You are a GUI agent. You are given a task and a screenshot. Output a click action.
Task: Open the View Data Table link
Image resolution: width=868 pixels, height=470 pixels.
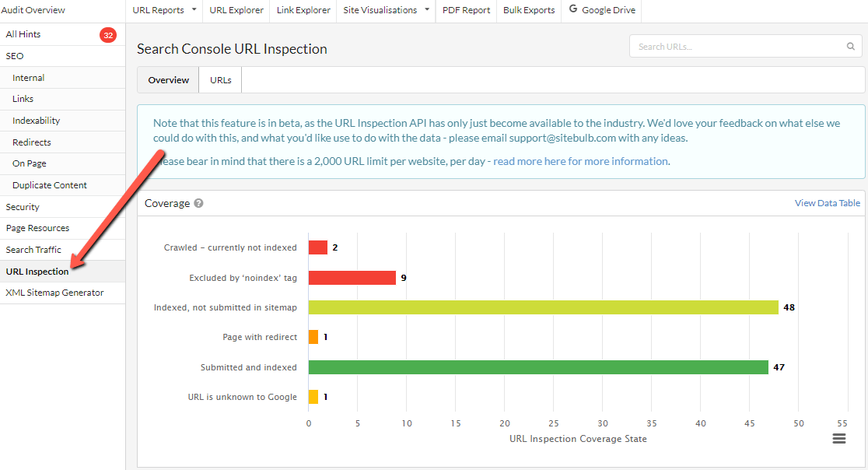[827, 203]
